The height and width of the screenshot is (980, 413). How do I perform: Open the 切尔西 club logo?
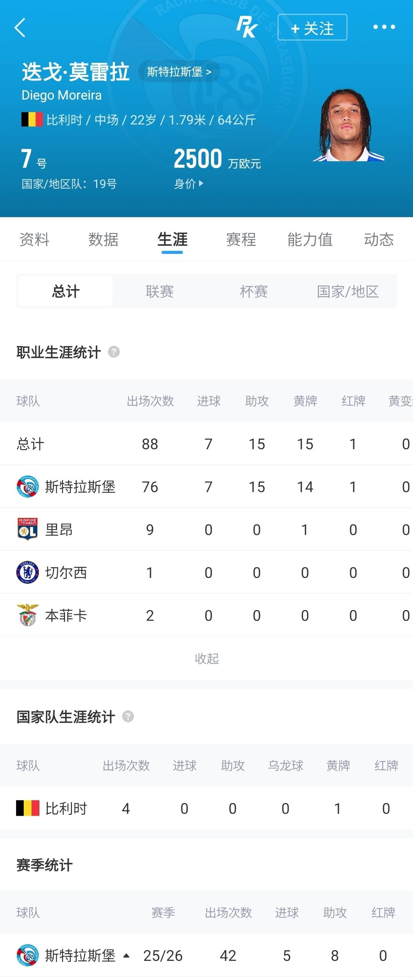[28, 573]
